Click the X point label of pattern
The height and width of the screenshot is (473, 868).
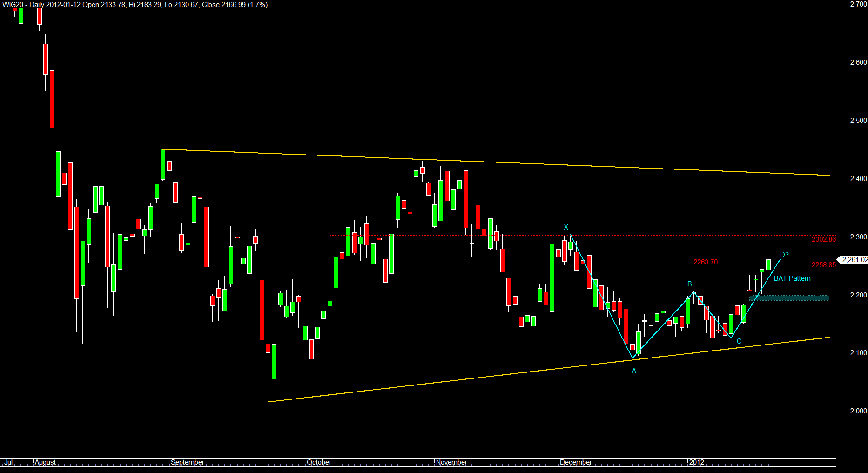click(566, 227)
